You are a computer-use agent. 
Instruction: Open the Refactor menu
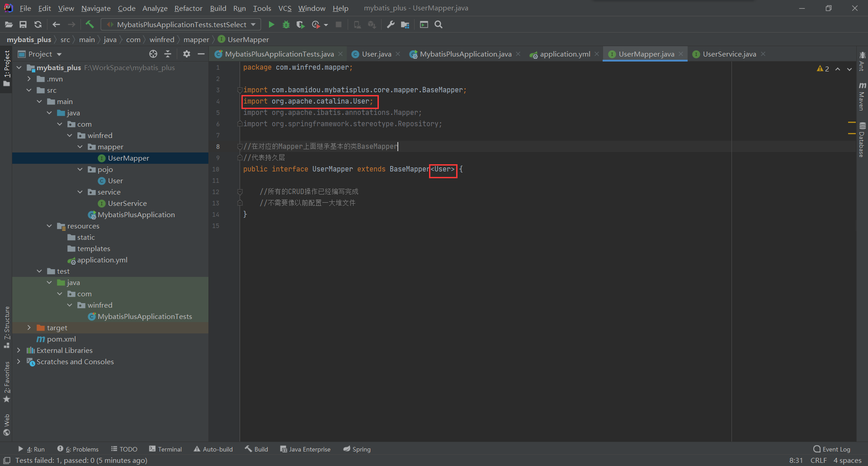pyautogui.click(x=188, y=8)
